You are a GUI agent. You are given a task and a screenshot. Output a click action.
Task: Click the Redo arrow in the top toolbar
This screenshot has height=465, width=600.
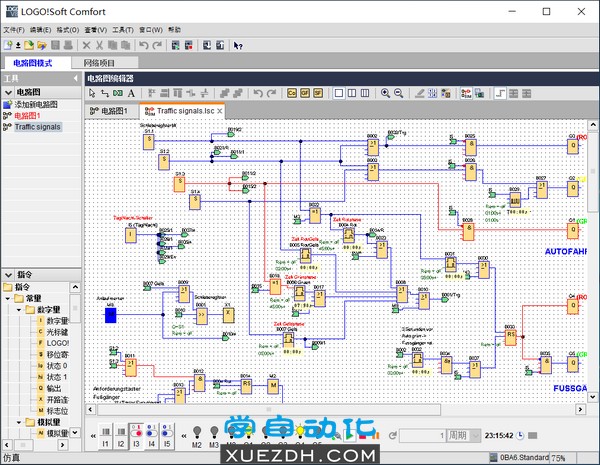pos(157,45)
